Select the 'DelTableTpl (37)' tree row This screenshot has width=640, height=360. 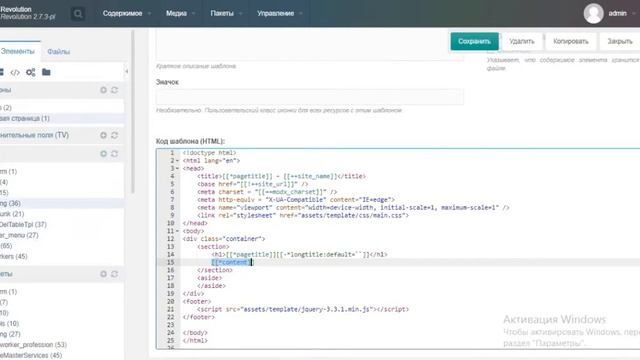click(x=62, y=224)
